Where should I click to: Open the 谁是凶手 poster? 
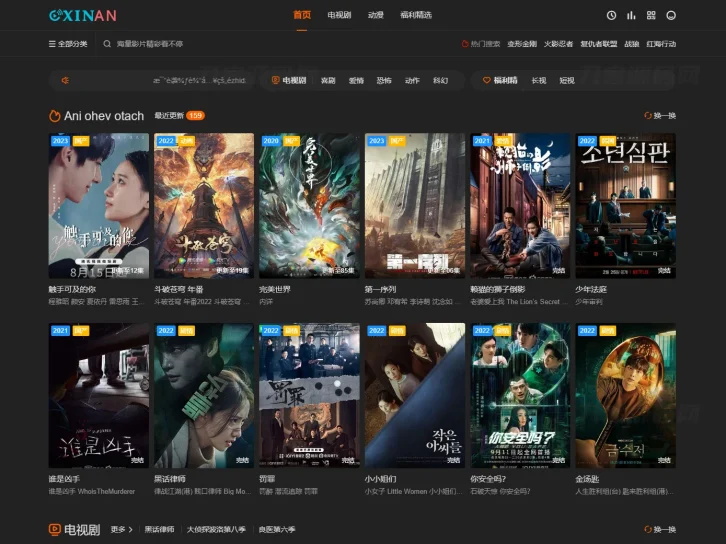click(99, 395)
